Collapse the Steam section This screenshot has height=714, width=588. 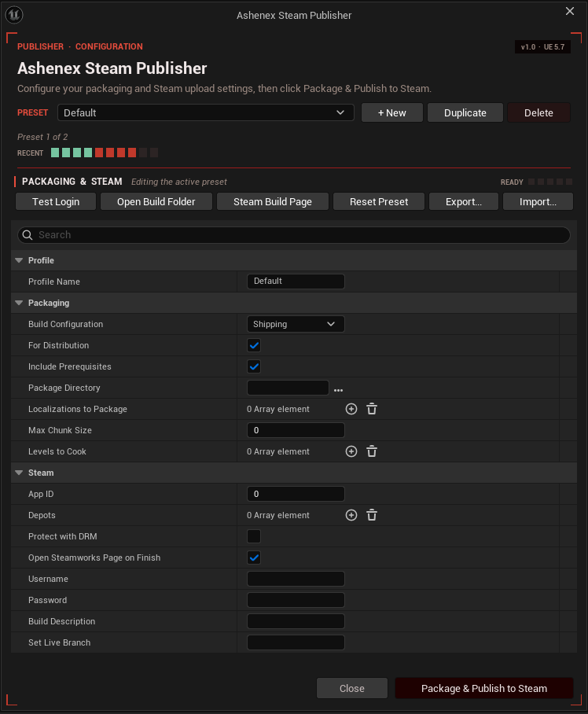point(19,473)
